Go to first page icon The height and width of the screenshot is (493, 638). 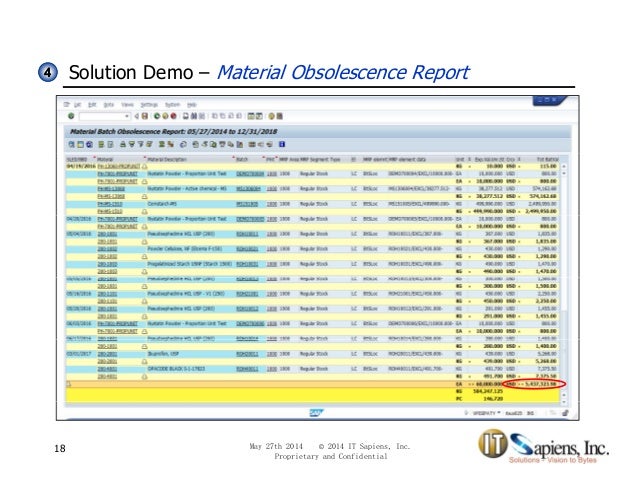click(x=214, y=116)
